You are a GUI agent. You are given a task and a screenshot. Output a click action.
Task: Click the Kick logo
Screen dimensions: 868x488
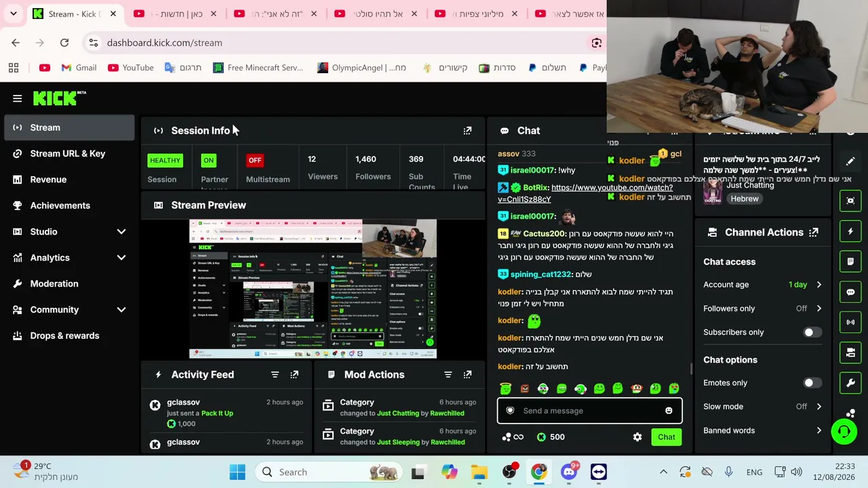click(x=60, y=98)
